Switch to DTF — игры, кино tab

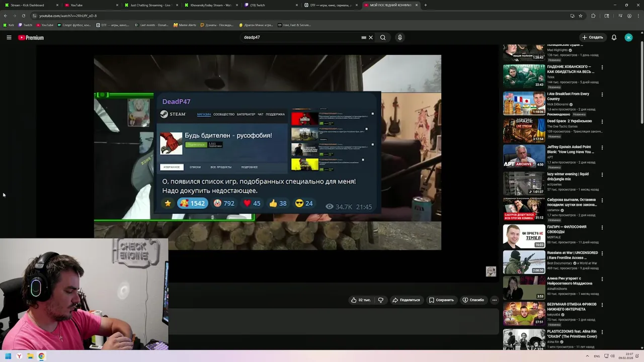pyautogui.click(x=331, y=5)
